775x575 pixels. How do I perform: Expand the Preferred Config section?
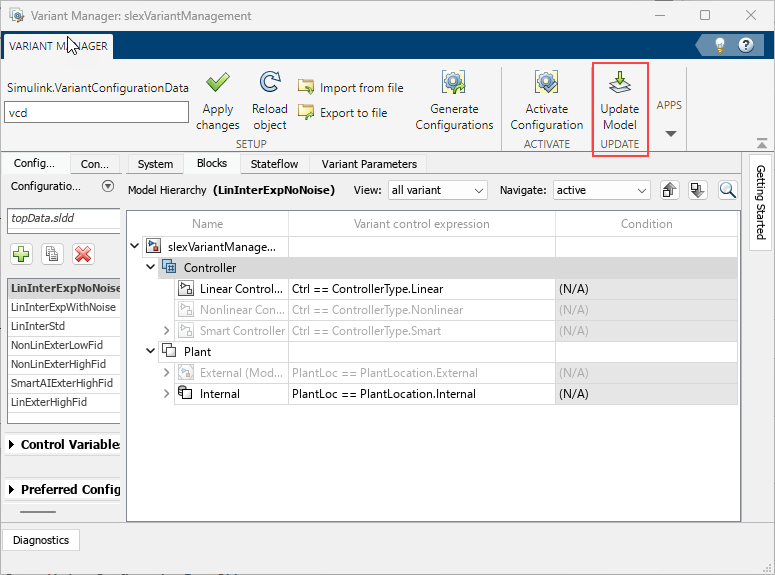pyautogui.click(x=12, y=489)
